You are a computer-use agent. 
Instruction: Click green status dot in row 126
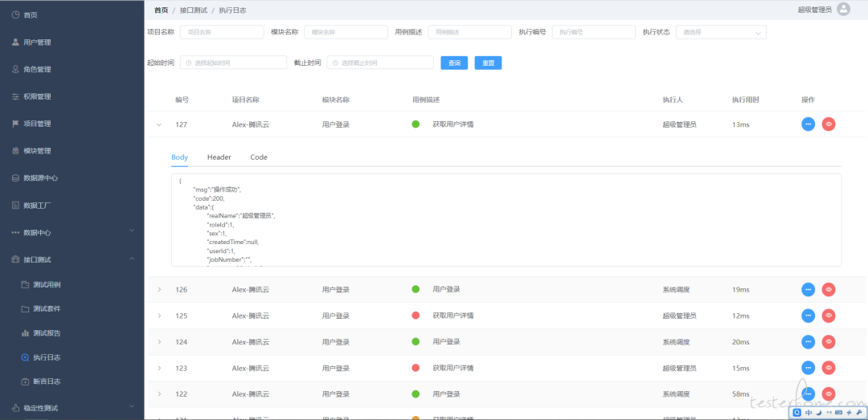[416, 289]
